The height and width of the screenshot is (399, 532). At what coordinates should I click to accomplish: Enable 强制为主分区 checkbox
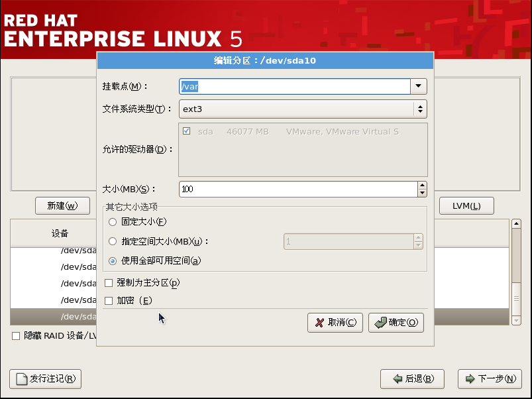pos(109,282)
